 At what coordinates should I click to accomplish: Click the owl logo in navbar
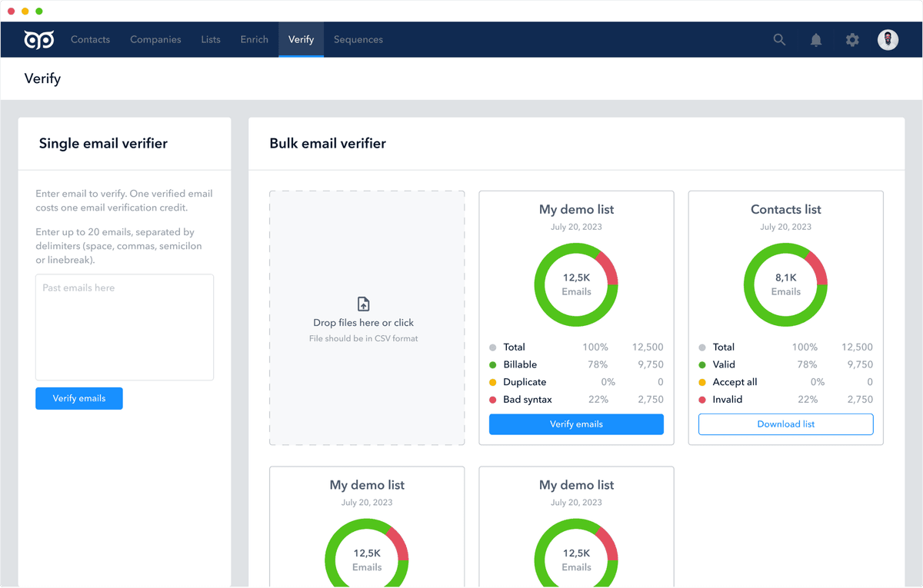[x=38, y=39]
